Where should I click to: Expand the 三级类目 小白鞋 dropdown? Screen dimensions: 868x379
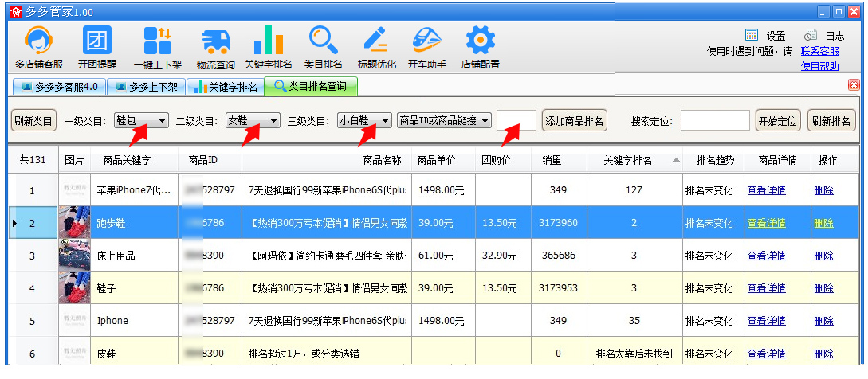[x=365, y=120]
